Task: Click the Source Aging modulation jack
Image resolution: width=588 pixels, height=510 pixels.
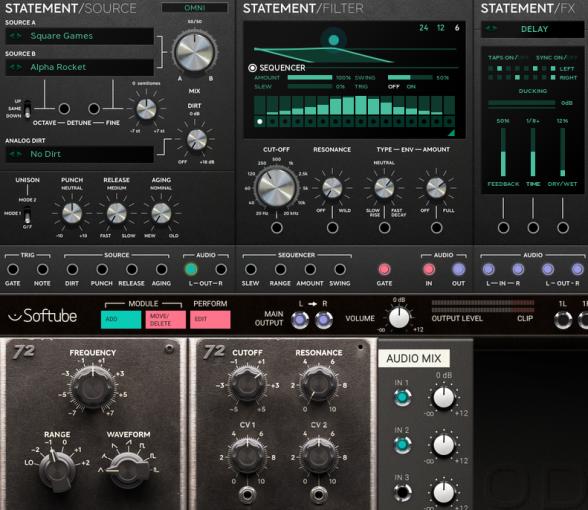Action: point(161,269)
